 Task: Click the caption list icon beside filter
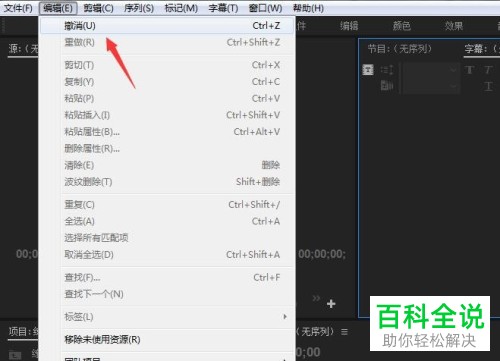[x=387, y=70]
